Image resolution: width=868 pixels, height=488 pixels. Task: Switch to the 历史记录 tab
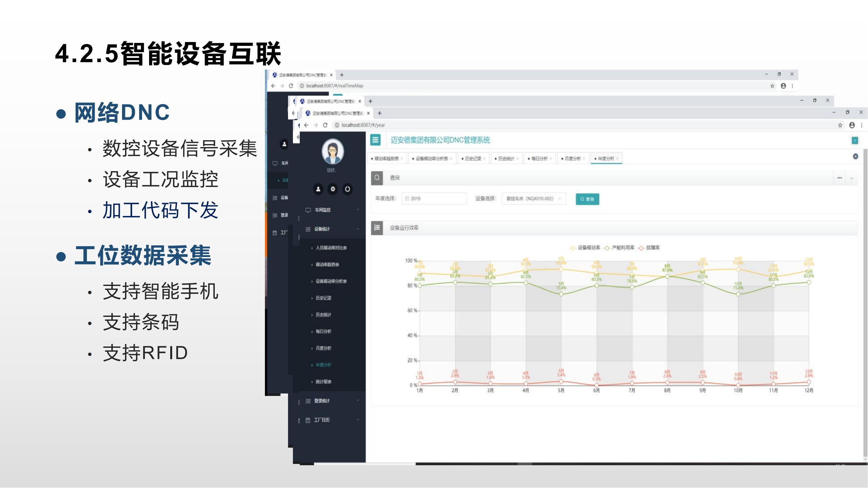click(x=473, y=159)
